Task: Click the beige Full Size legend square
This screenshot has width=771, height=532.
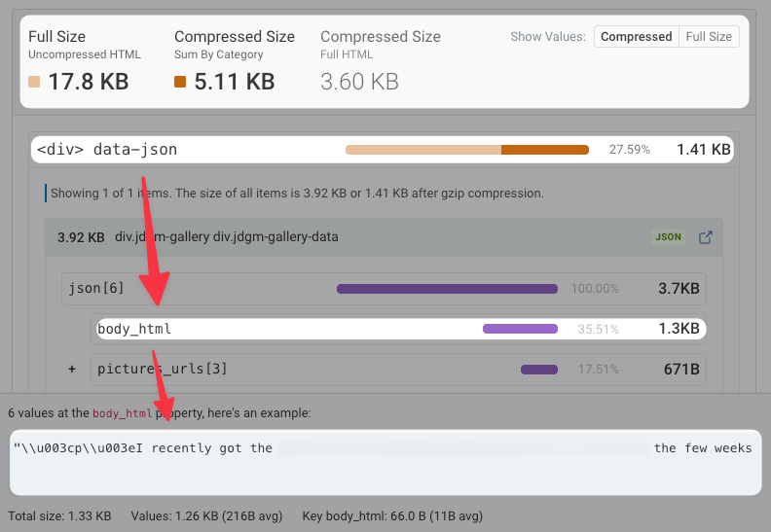Action: tap(34, 83)
